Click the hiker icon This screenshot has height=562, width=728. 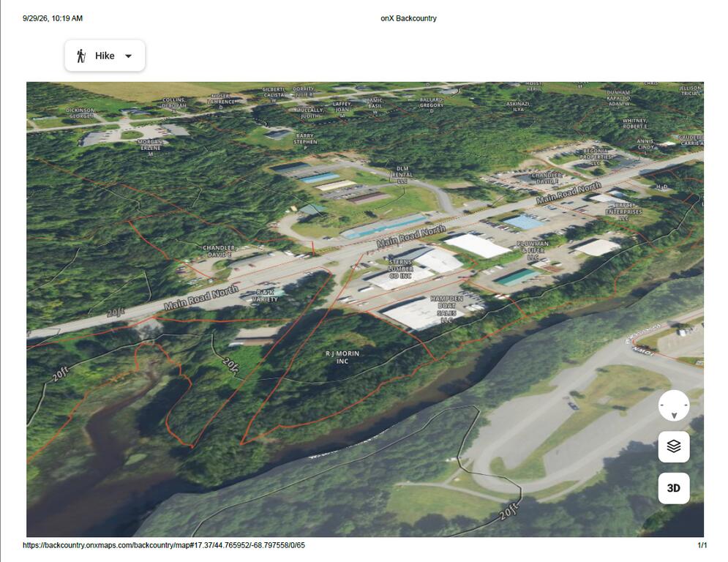(x=81, y=56)
